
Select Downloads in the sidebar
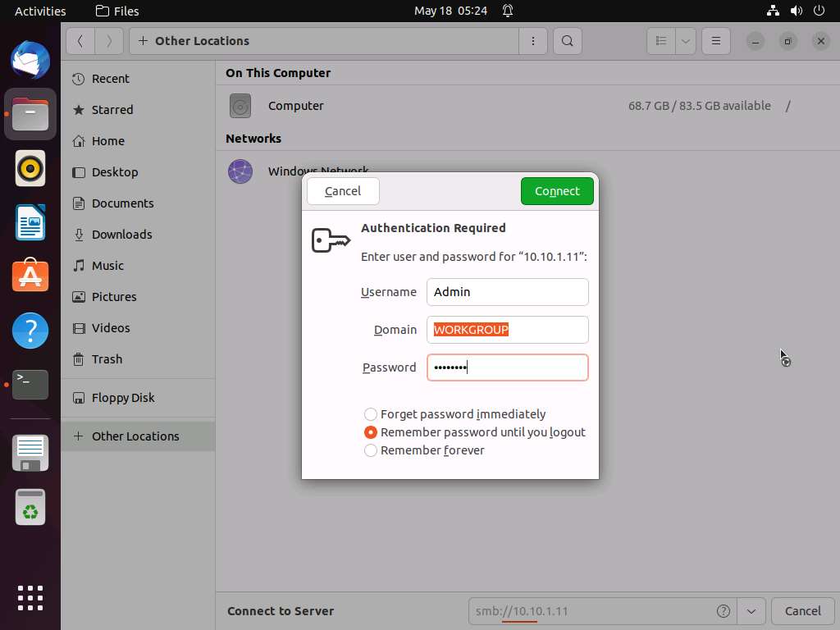pyautogui.click(x=121, y=235)
